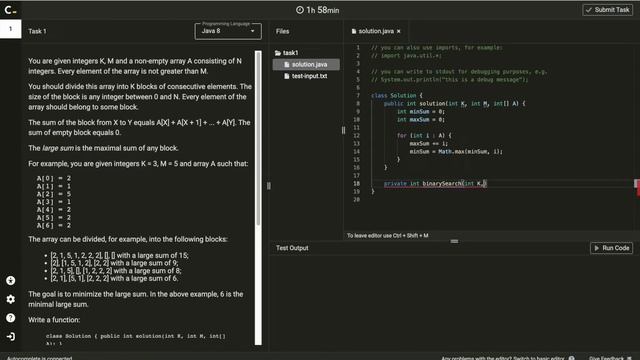
Task: Click the Run Code button
Action: [x=611, y=248]
